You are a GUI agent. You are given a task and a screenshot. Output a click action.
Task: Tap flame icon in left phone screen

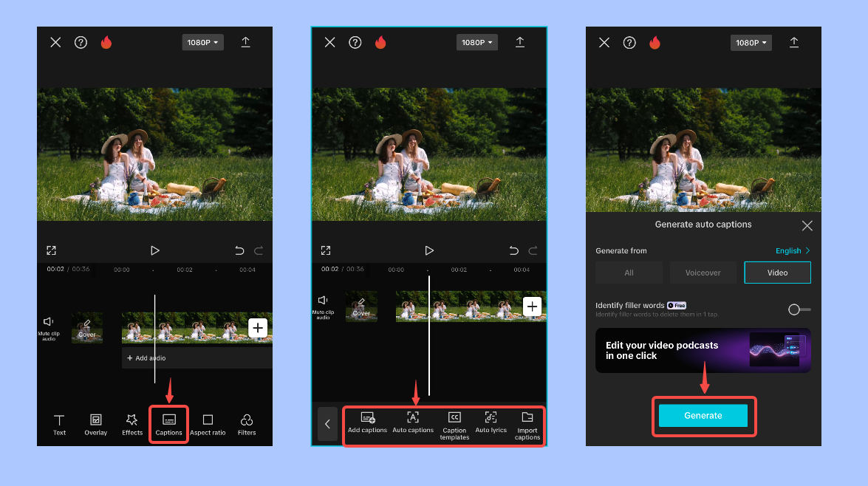pos(106,43)
